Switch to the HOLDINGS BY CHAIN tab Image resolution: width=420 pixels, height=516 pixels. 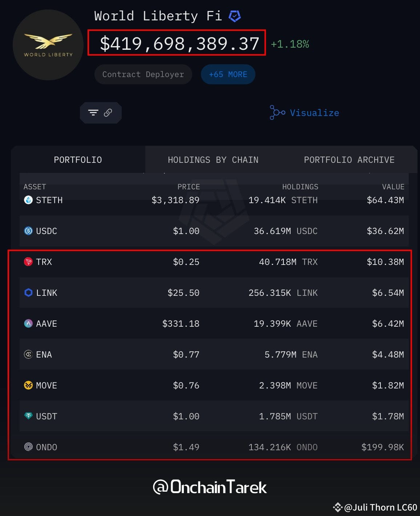coord(213,160)
